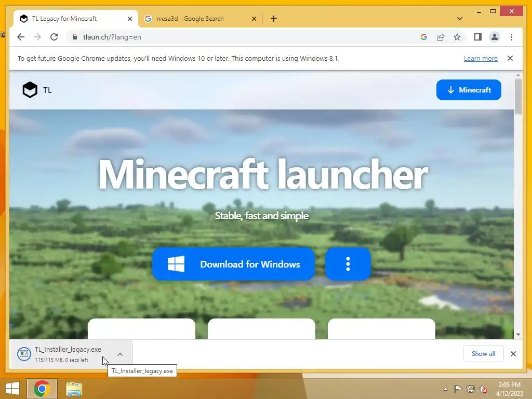Open the taskbar clock showing 2:05 PM
Screen dimensions: 532x399
(x=509, y=389)
